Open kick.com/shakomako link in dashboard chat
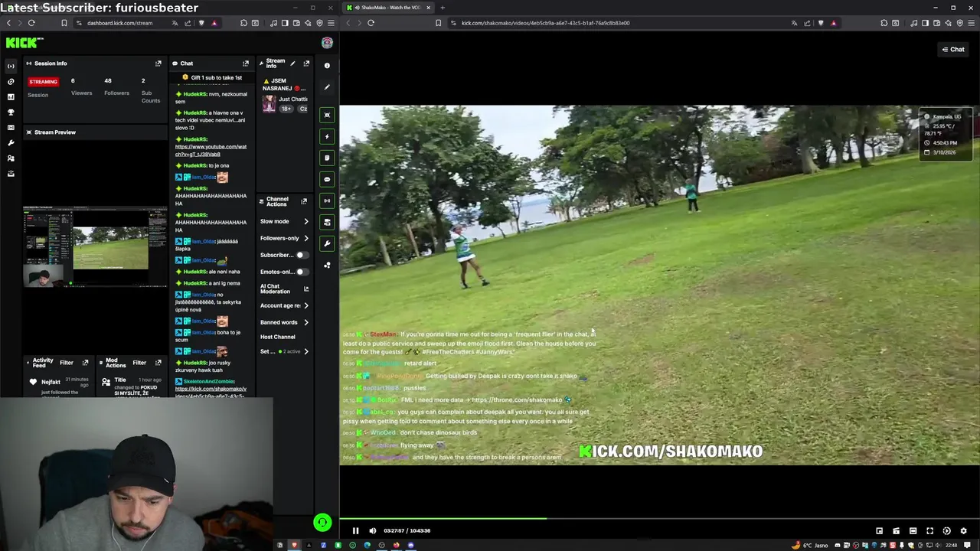This screenshot has height=551, width=980. pos(211,392)
